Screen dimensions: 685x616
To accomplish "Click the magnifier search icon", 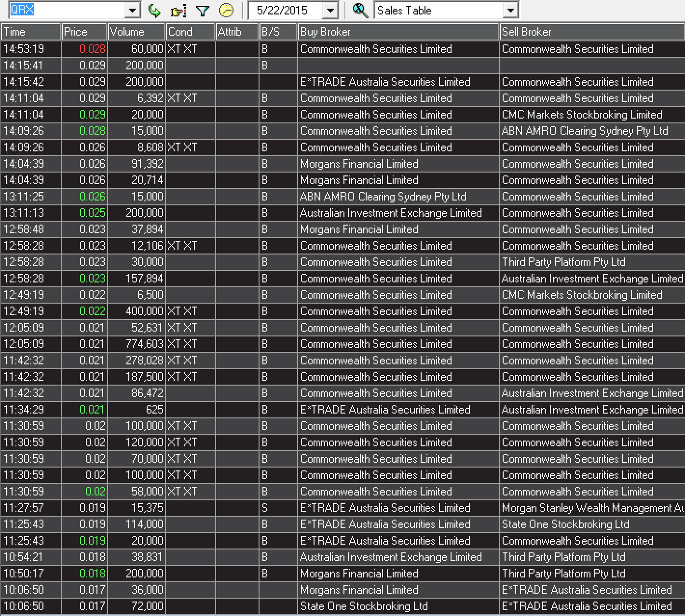I will click(x=360, y=10).
